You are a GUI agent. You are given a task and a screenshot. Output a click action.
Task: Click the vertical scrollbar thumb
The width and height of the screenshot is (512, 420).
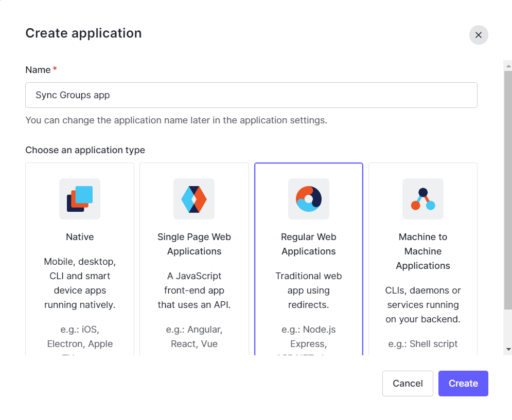tap(508, 190)
